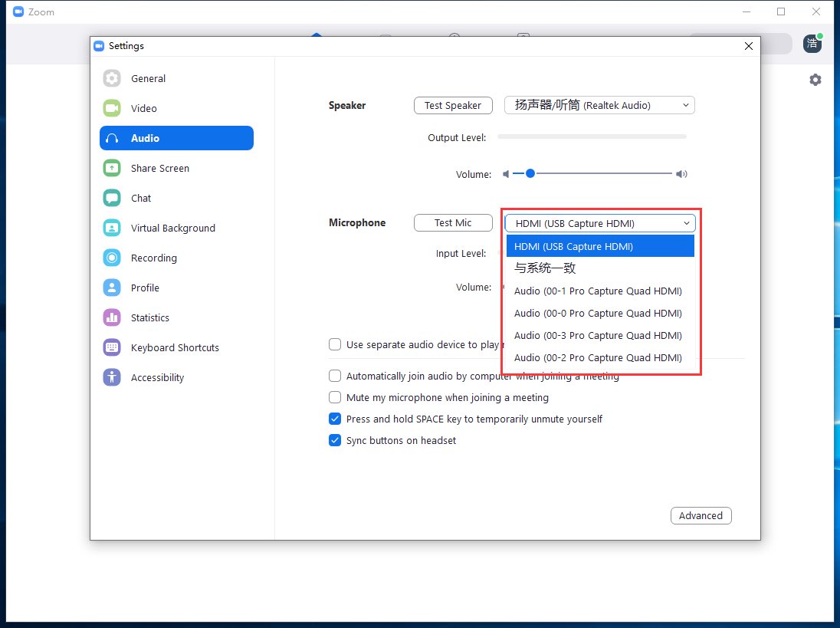The height and width of the screenshot is (628, 840).
Task: Click the Zoom logo in Settings title bar
Action: pyautogui.click(x=99, y=46)
